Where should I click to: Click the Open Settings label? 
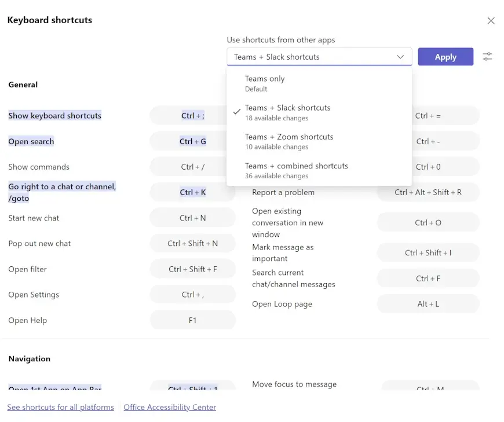point(34,295)
